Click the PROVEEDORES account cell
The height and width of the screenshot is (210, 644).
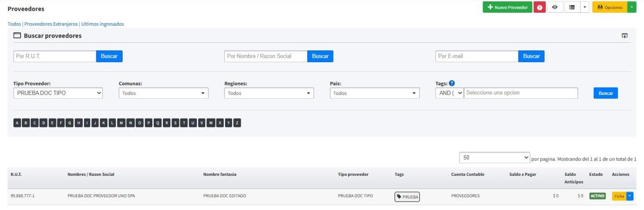coord(465,196)
